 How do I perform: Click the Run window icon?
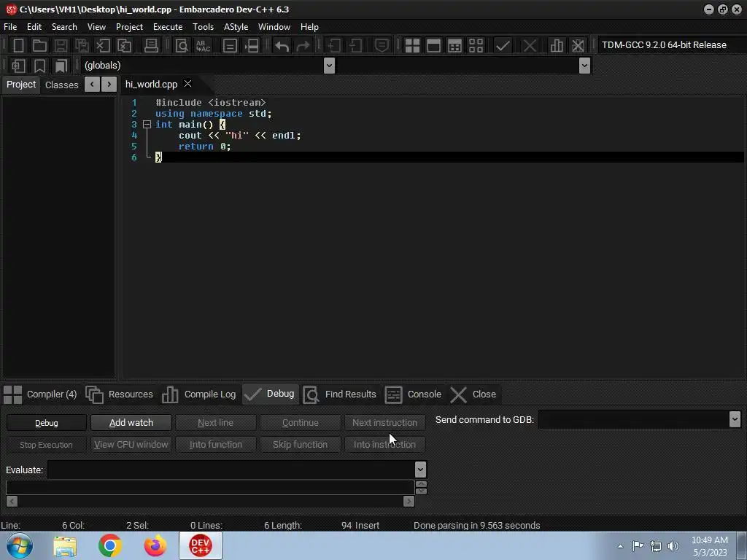(x=433, y=46)
